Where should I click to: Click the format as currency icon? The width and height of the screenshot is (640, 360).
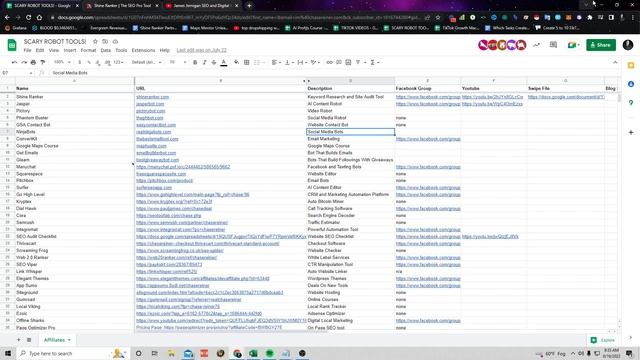coord(80,62)
